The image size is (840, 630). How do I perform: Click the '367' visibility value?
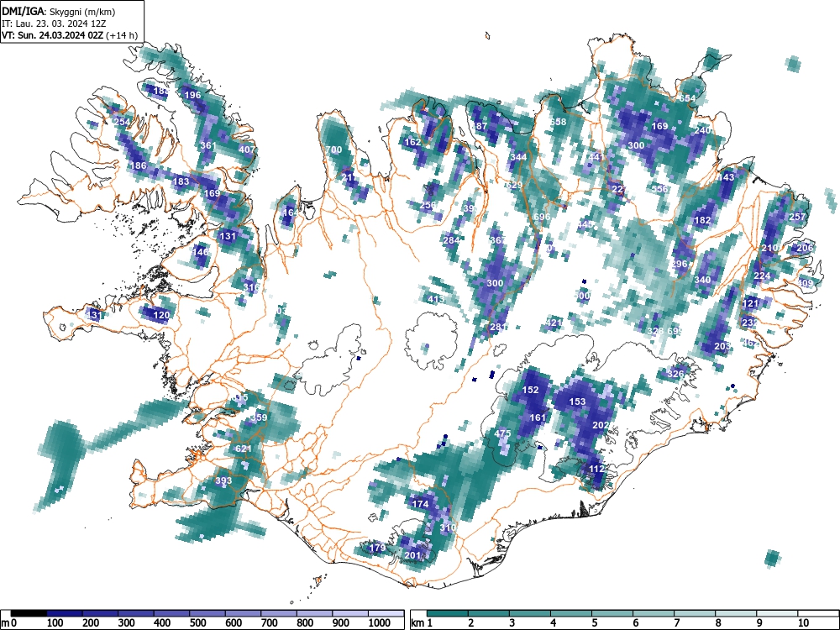point(497,240)
